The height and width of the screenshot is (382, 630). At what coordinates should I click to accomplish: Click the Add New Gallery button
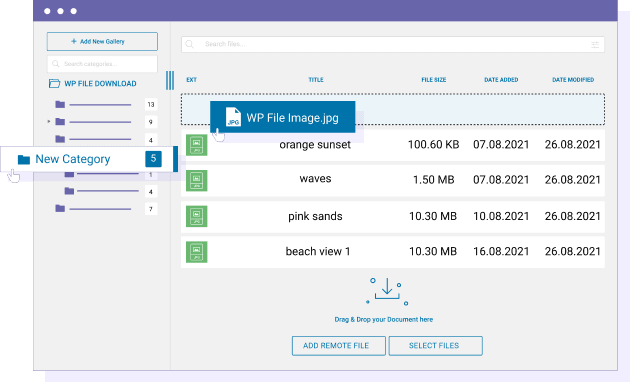point(102,41)
